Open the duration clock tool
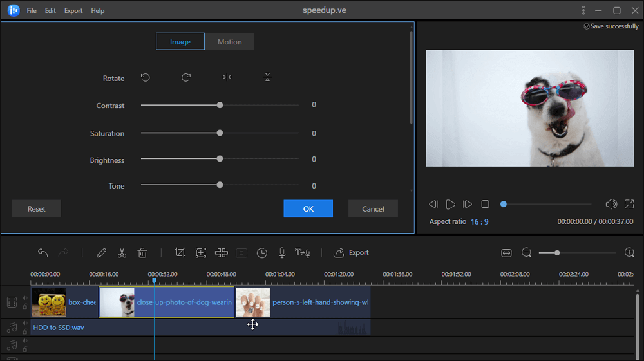 (261, 253)
